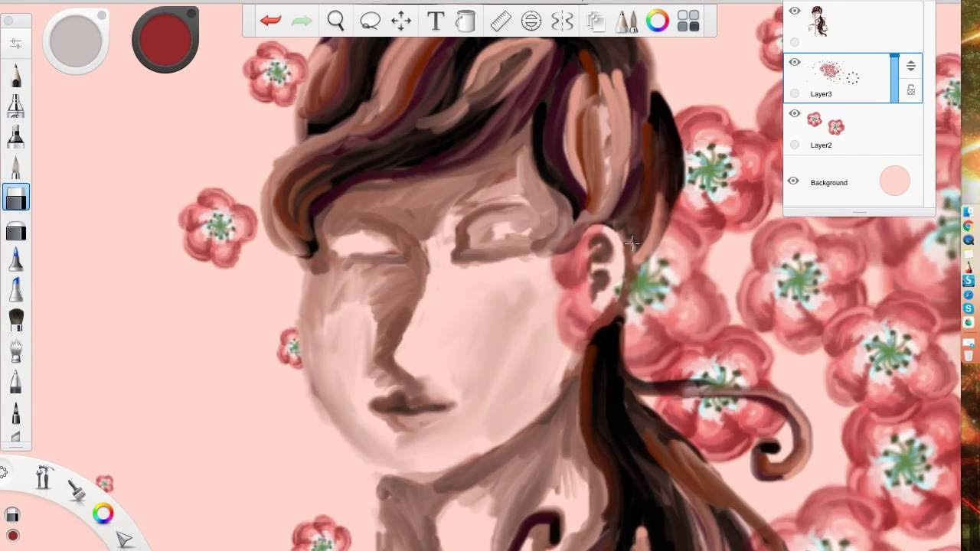Select the highlighted chisel tip brush
The image size is (980, 551).
pyautogui.click(x=16, y=197)
